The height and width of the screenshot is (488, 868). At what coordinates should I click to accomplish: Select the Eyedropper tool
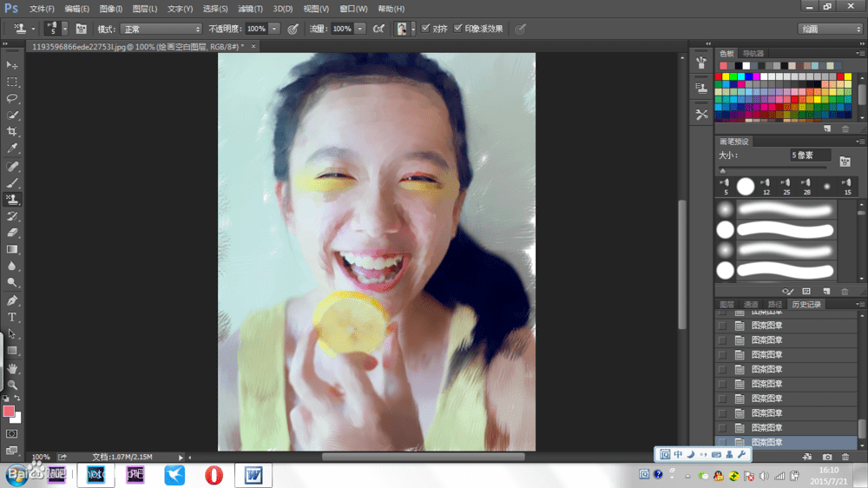point(11,148)
